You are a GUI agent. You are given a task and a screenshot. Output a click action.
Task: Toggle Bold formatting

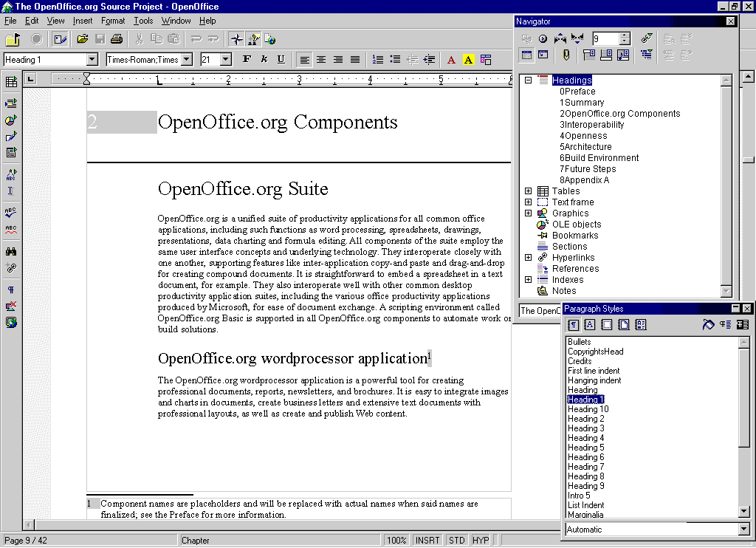tap(247, 59)
